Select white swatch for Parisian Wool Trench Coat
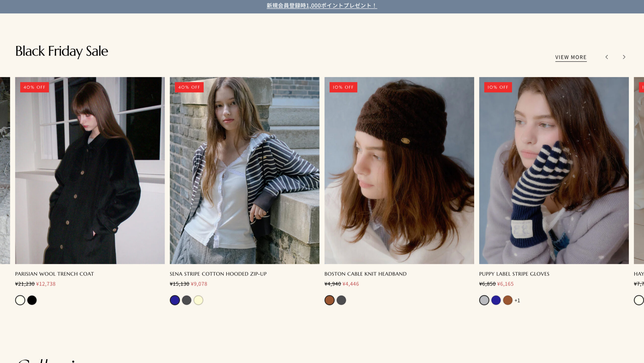 pos(20,300)
